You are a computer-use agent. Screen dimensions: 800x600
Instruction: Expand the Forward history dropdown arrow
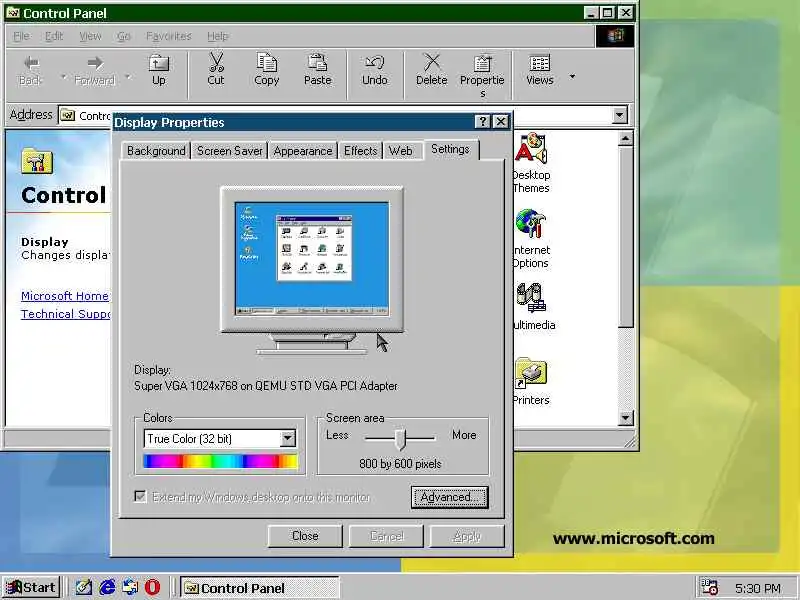coord(128,77)
